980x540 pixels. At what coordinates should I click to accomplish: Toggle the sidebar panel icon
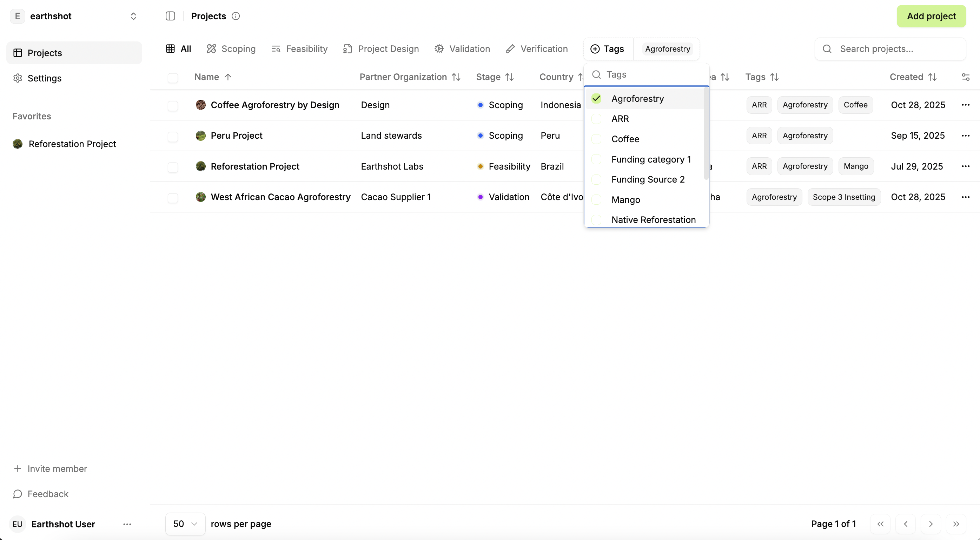click(170, 16)
